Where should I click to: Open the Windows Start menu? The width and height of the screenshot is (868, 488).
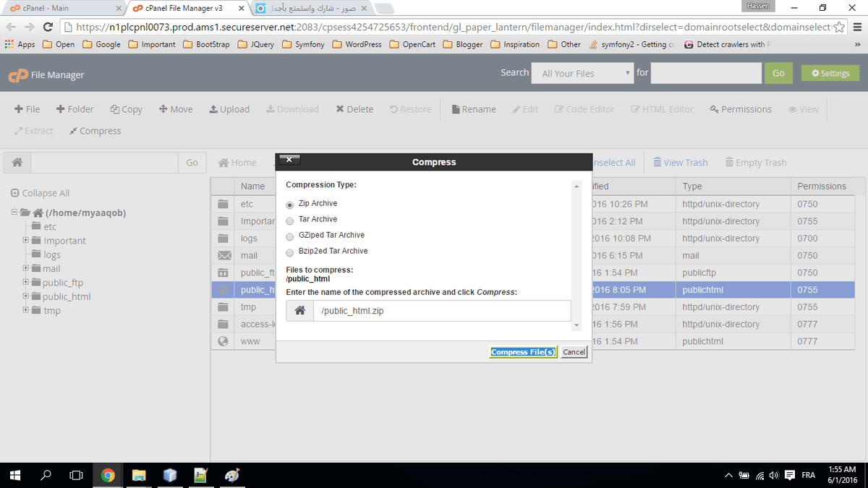coord(16,475)
